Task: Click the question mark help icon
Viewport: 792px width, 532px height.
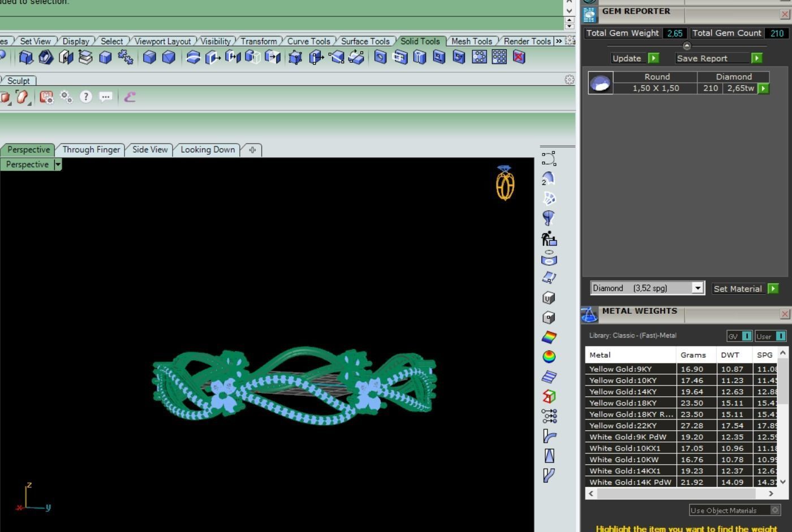Action: pyautogui.click(x=85, y=97)
